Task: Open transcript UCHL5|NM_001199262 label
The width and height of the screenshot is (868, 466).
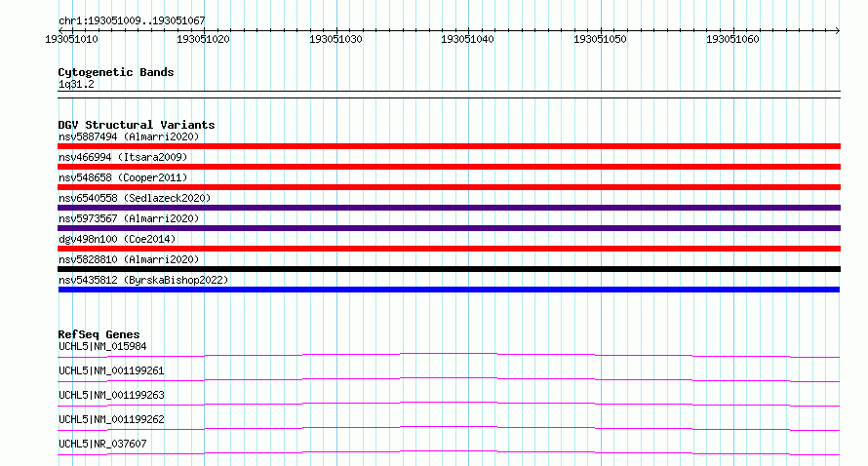Action: click(111, 419)
